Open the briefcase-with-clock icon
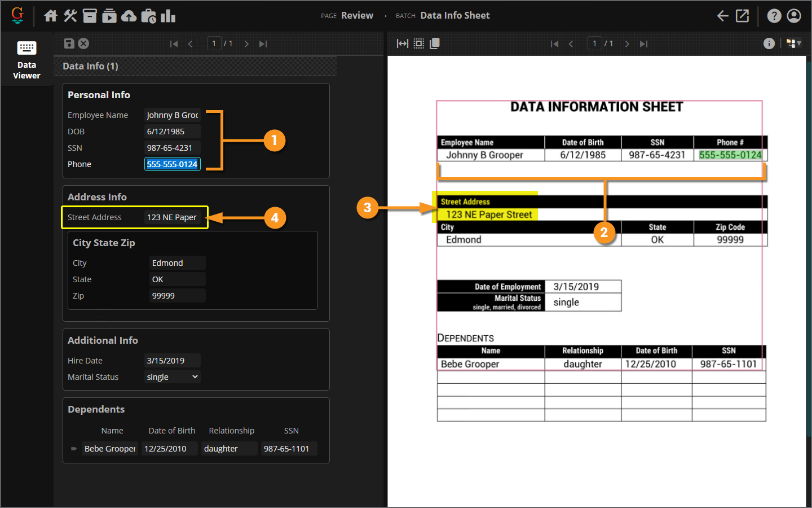Viewport: 812px width, 508px height. click(149, 16)
